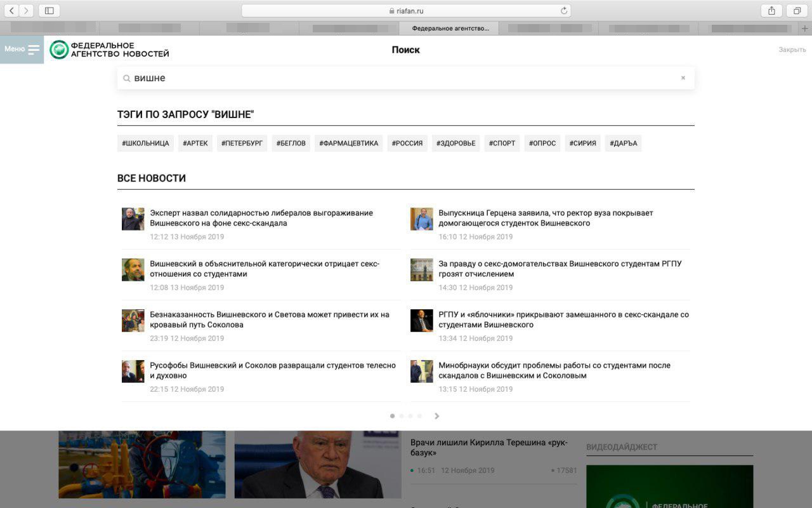Image resolution: width=812 pixels, height=508 pixels.
Task: Go to next results page arrow
Action: point(436,416)
